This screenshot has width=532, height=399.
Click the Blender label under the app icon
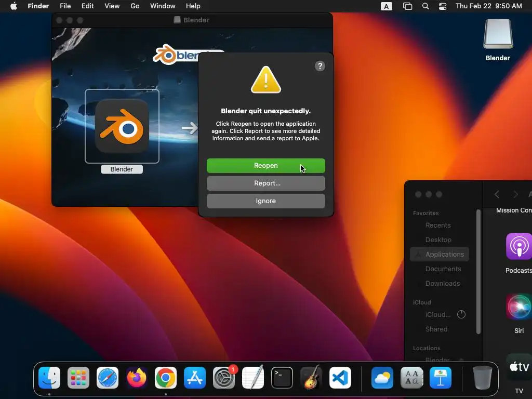(x=122, y=169)
